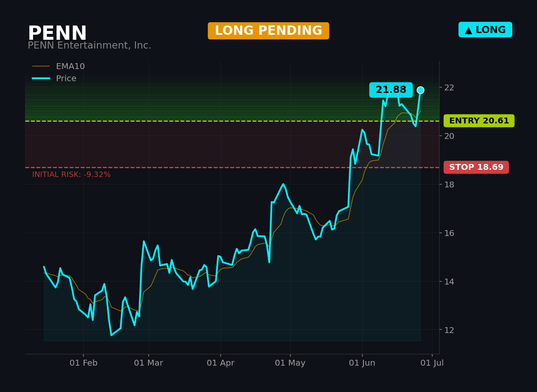This screenshot has height=392, width=537.
Task: Click the 18 price axis label
Action: [x=449, y=184]
